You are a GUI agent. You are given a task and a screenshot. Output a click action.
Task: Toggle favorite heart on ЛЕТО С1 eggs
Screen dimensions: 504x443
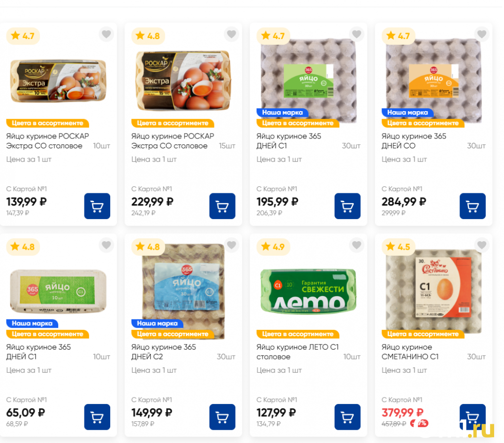coord(356,245)
